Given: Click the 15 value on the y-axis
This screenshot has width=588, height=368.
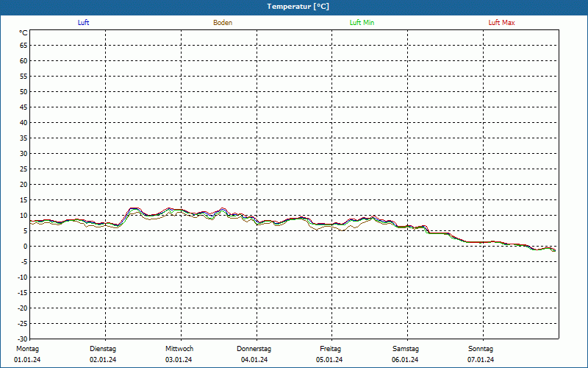Looking at the screenshot, I should pyautogui.click(x=24, y=200).
